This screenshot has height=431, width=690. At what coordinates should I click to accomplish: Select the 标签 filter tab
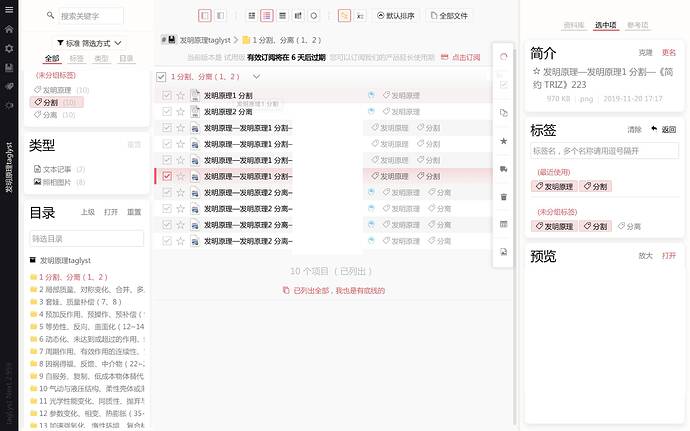77,59
